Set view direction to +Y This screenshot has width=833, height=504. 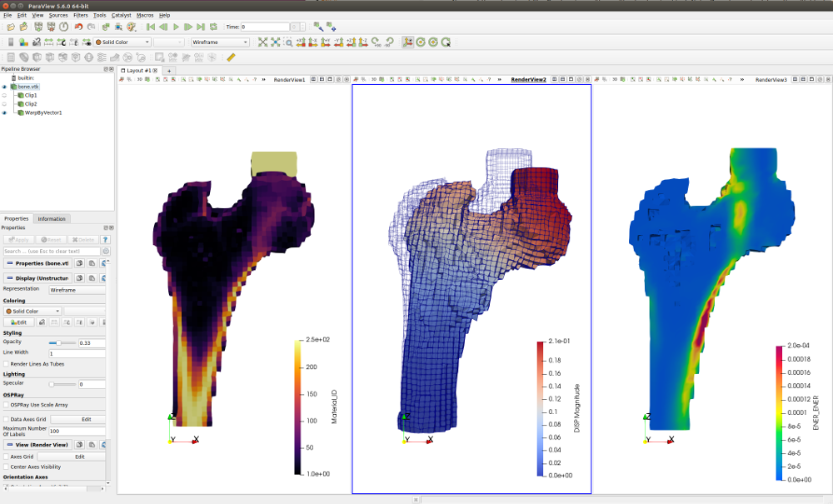pyautogui.click(x=326, y=42)
